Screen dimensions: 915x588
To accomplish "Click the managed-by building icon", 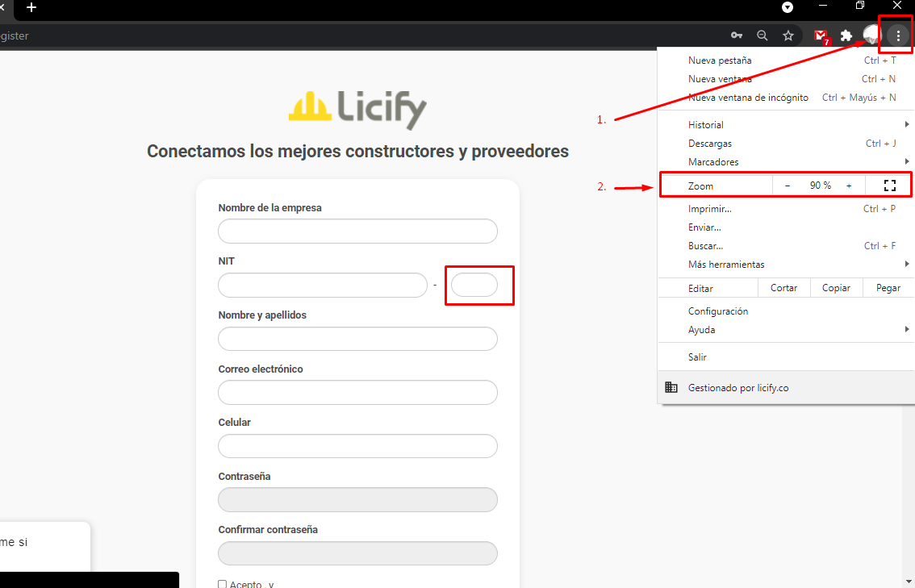I will point(671,387).
